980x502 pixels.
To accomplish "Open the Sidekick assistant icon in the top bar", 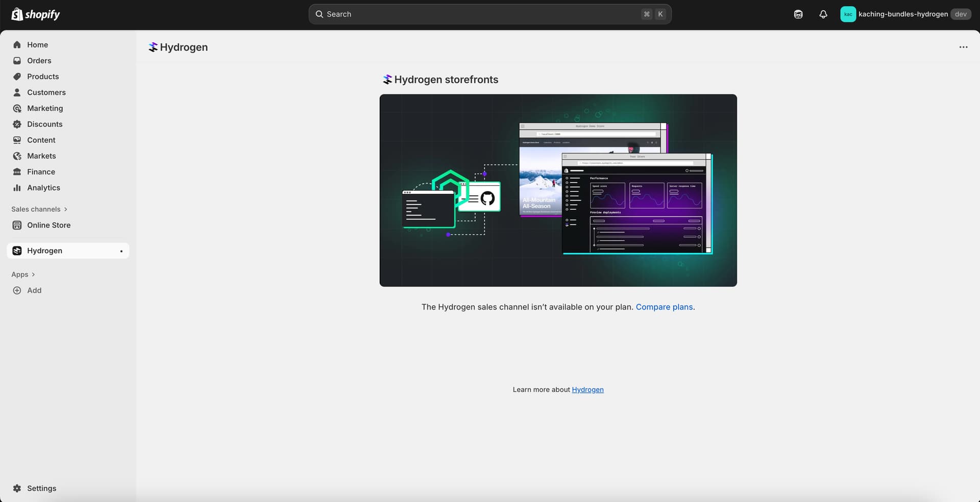I will coord(798,14).
